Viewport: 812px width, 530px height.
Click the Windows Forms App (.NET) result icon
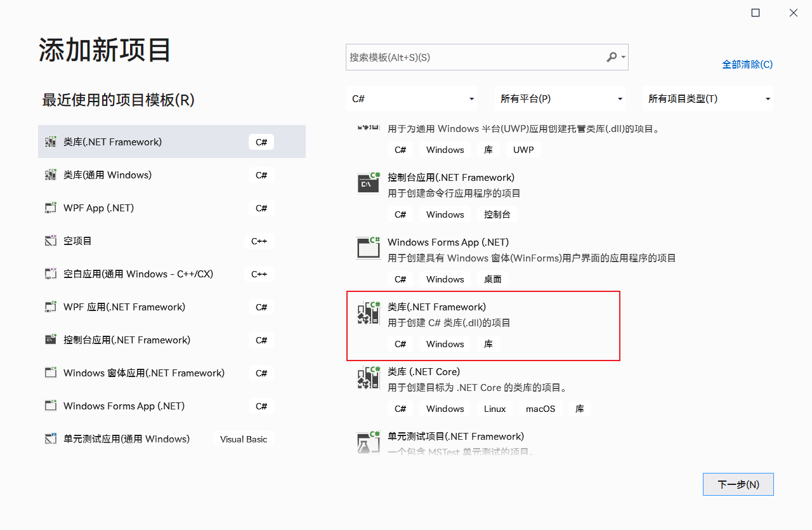(x=369, y=248)
